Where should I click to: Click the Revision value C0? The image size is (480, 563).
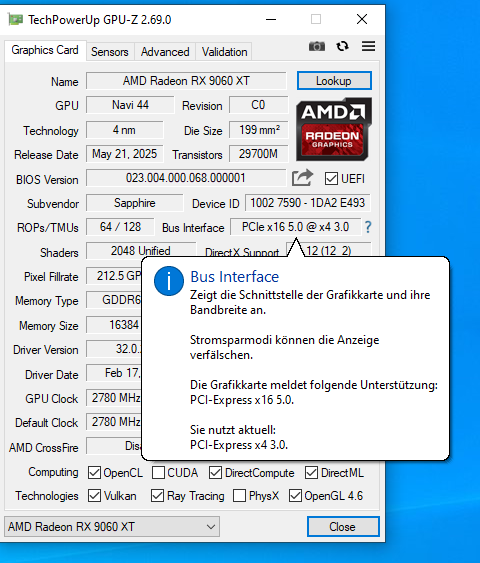258,105
